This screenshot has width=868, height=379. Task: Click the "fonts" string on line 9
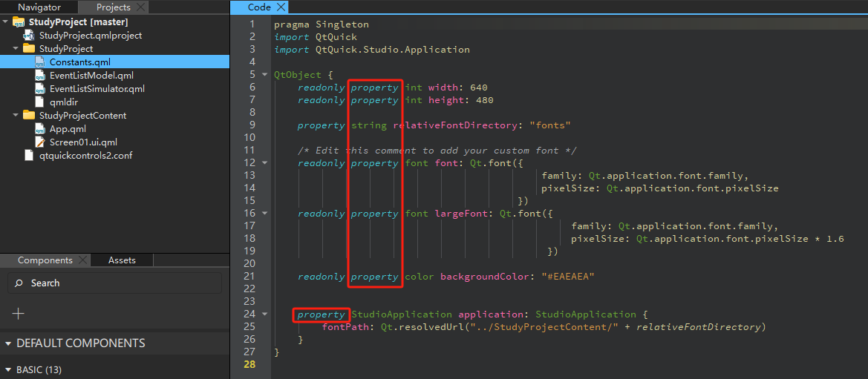(550, 125)
